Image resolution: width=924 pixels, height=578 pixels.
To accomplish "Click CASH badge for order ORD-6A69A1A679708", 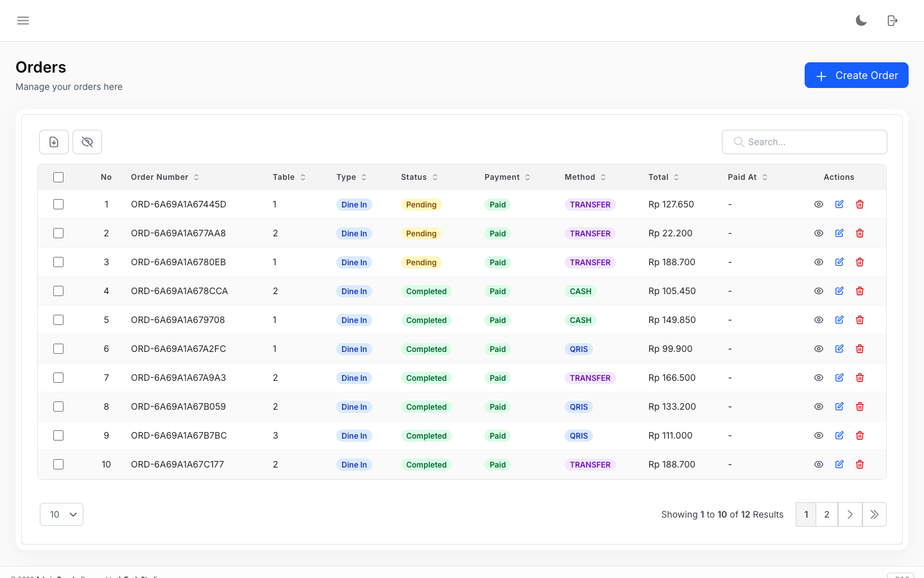I will click(581, 320).
